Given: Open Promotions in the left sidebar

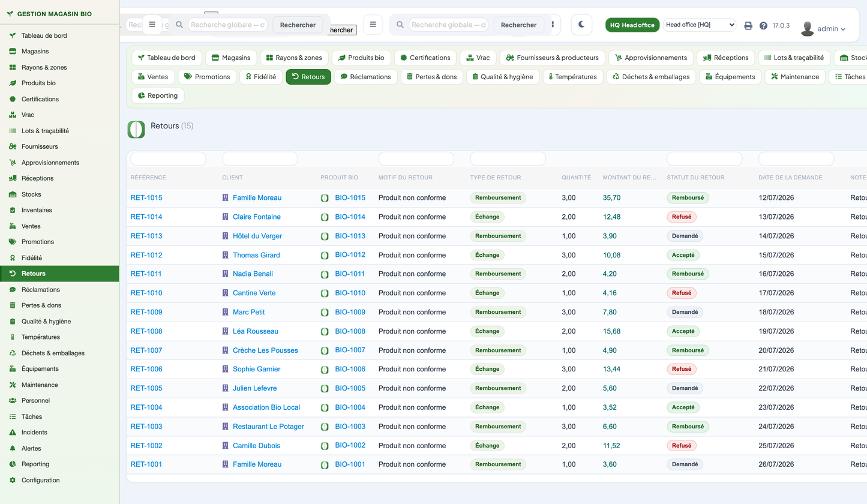Looking at the screenshot, I should tap(59, 242).
